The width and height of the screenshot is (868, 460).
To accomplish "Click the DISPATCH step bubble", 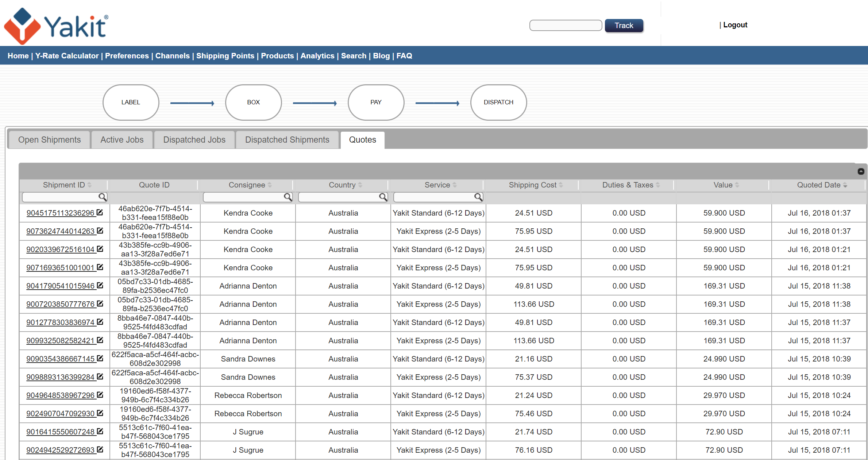I will (x=498, y=102).
